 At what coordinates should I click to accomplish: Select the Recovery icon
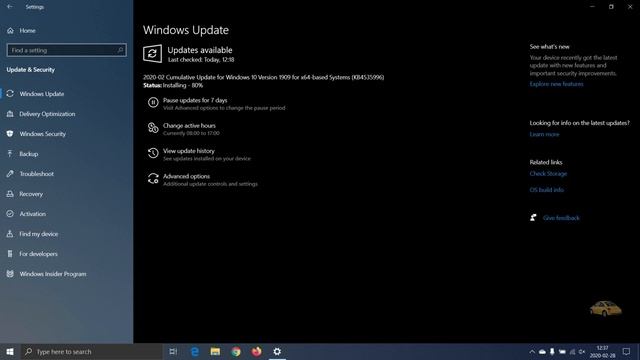(x=10, y=194)
